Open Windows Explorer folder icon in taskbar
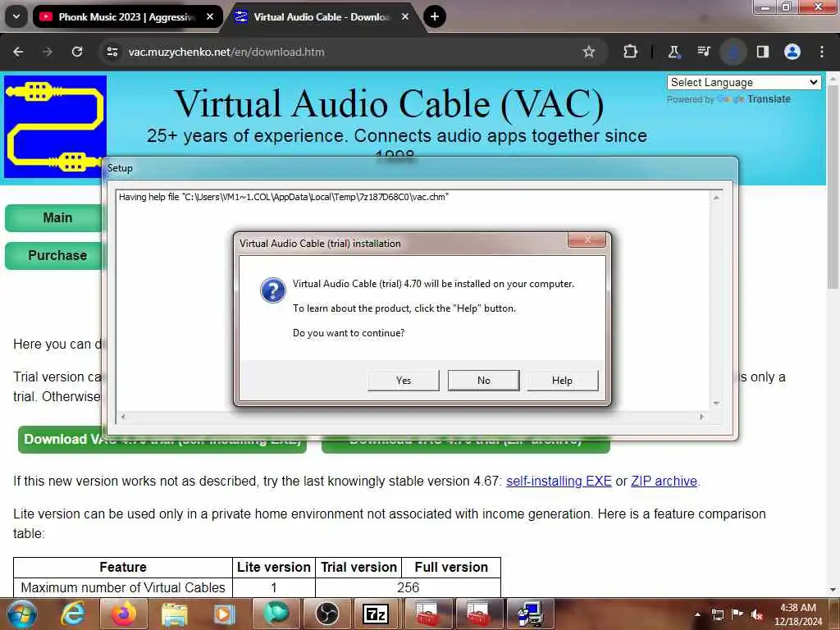840x630 pixels. (x=175, y=614)
